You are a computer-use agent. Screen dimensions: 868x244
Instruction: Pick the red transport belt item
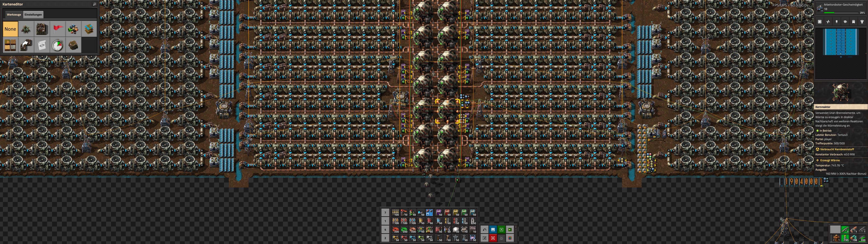pos(404,221)
